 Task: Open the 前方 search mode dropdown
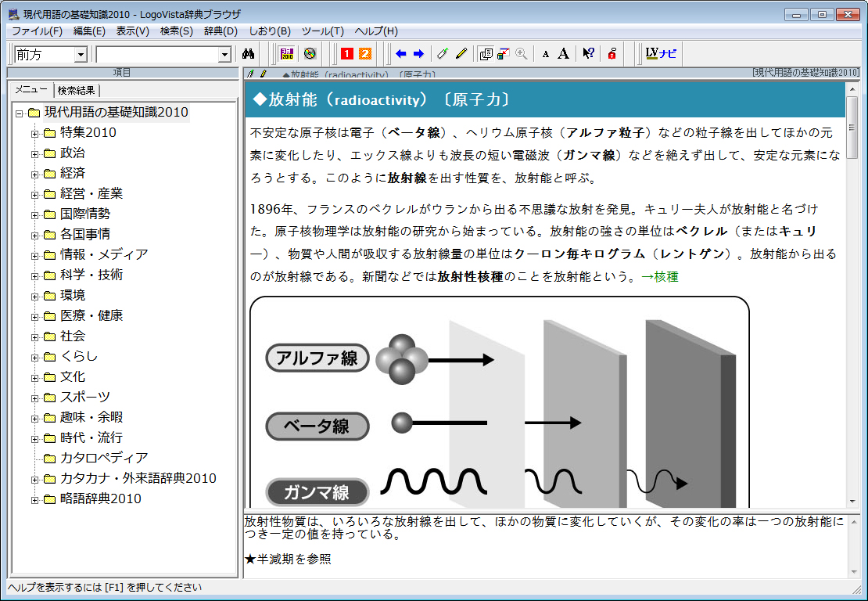coord(81,55)
